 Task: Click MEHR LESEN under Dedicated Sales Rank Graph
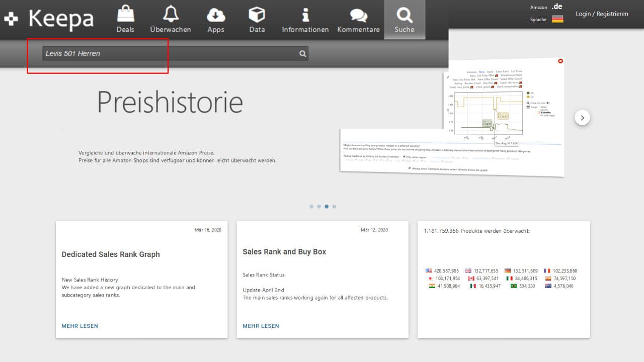point(80,326)
